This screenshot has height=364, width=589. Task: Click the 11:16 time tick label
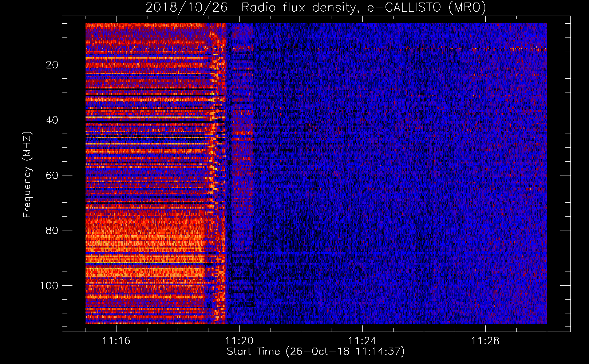pyautogui.click(x=116, y=341)
